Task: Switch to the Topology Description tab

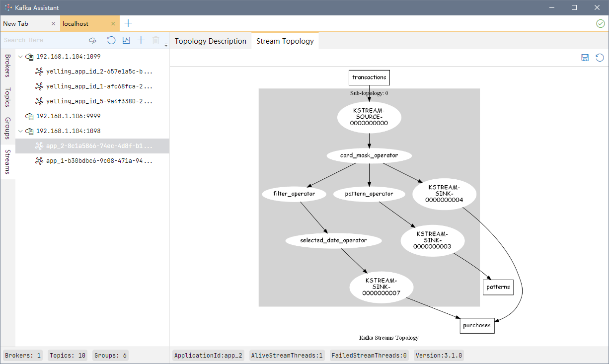Action: click(x=211, y=41)
